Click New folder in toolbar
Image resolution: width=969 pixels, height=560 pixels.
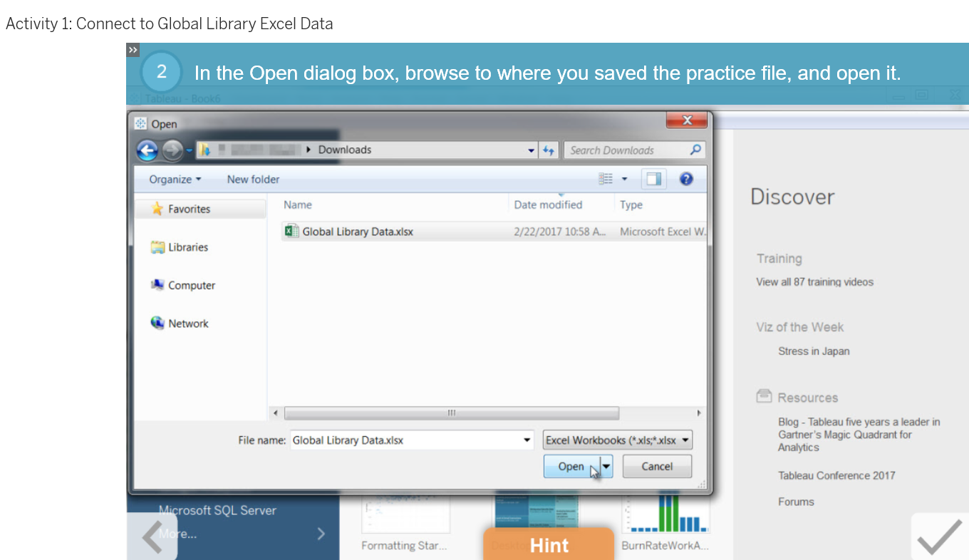click(253, 180)
